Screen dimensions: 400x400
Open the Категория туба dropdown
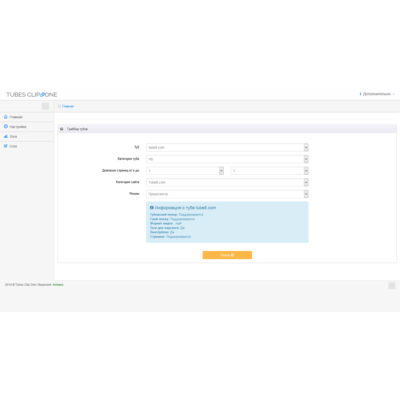(x=227, y=159)
